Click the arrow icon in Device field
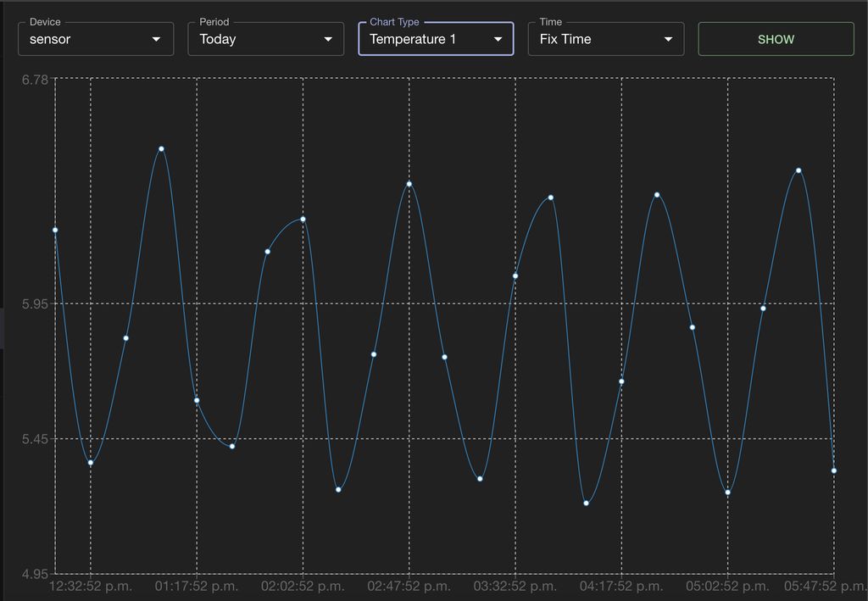Screen dimensions: 868x601 coord(156,39)
